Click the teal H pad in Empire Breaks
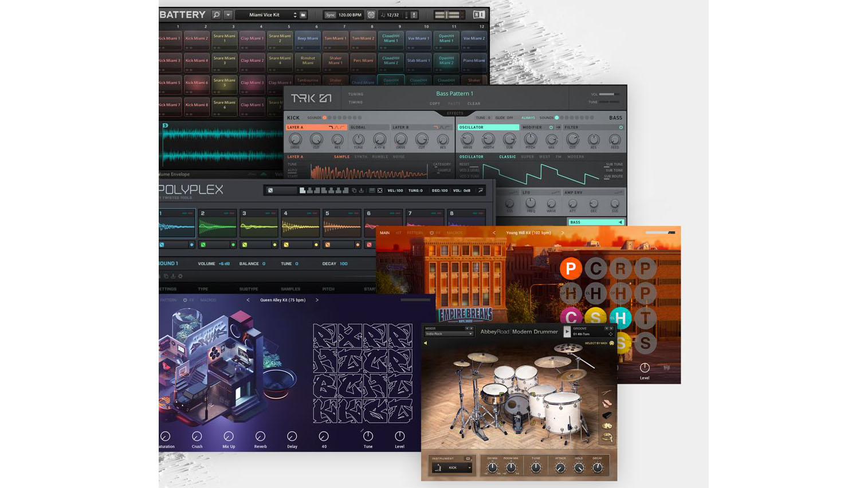Viewport: 868px width, 488px height. coord(620,318)
